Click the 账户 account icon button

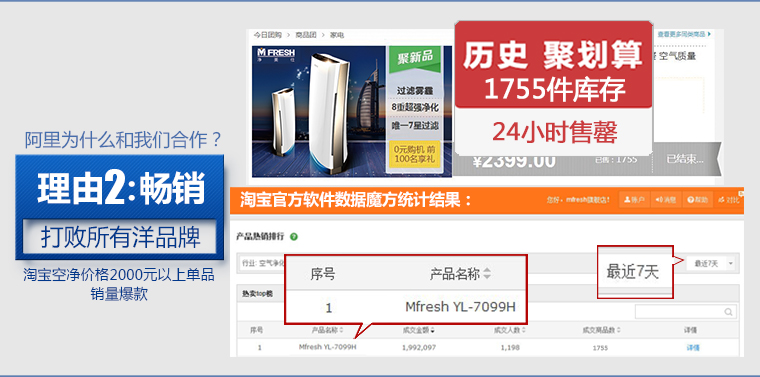[633, 200]
